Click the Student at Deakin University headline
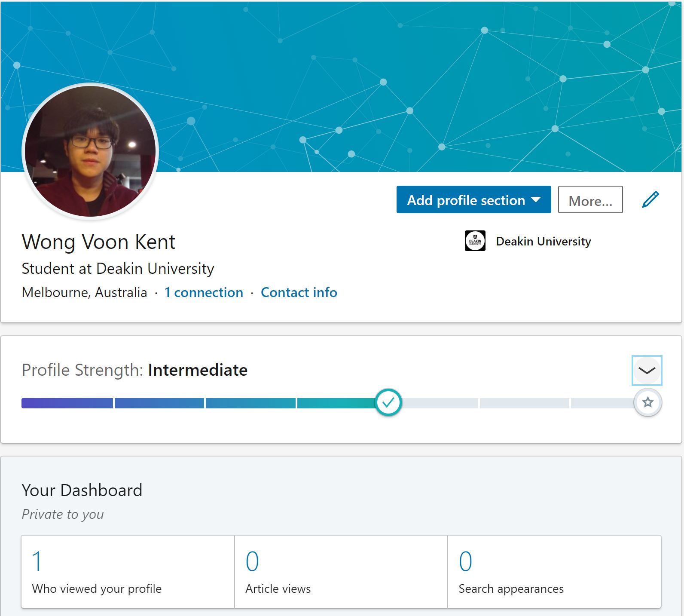 (x=118, y=269)
